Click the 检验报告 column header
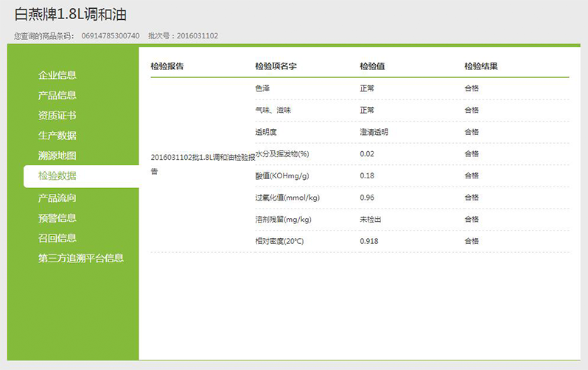This screenshot has height=370, width=588. 167,66
